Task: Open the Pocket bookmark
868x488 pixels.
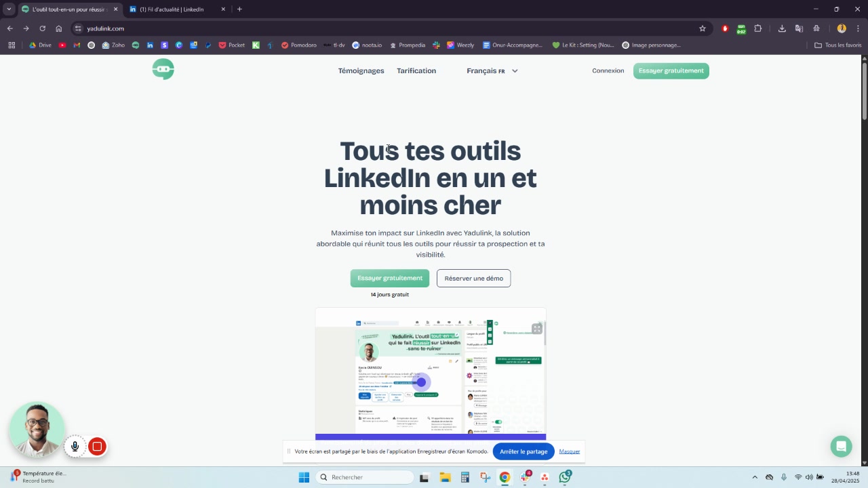Action: 231,45
